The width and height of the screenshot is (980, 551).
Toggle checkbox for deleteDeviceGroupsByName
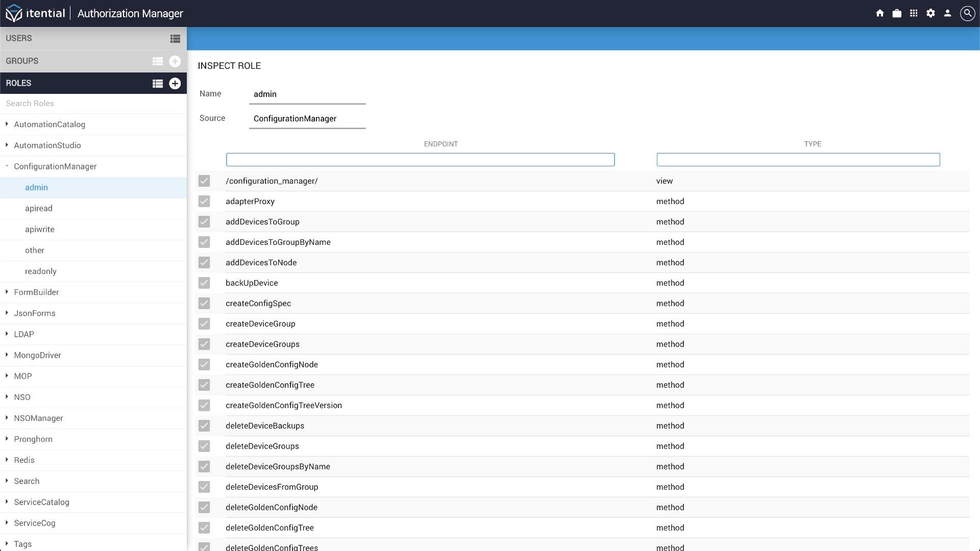(204, 467)
